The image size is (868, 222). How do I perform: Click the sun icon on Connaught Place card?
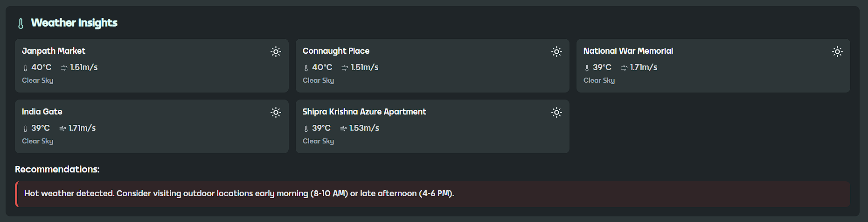coord(556,51)
